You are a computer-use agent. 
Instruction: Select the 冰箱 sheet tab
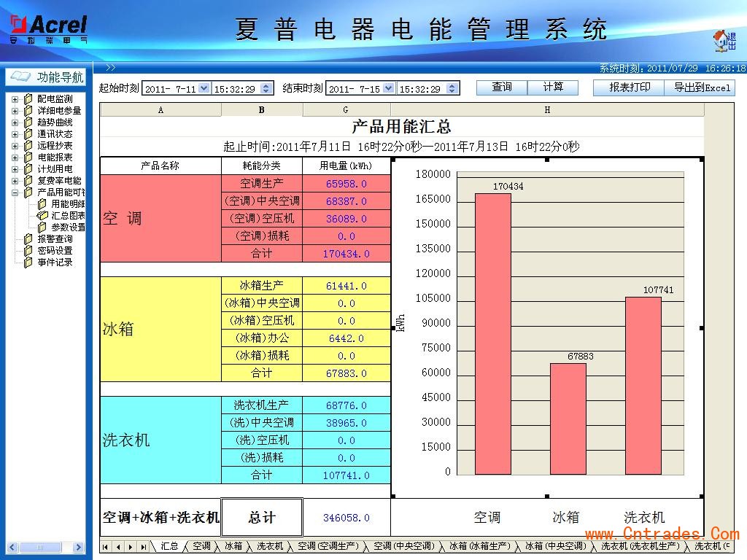click(233, 546)
